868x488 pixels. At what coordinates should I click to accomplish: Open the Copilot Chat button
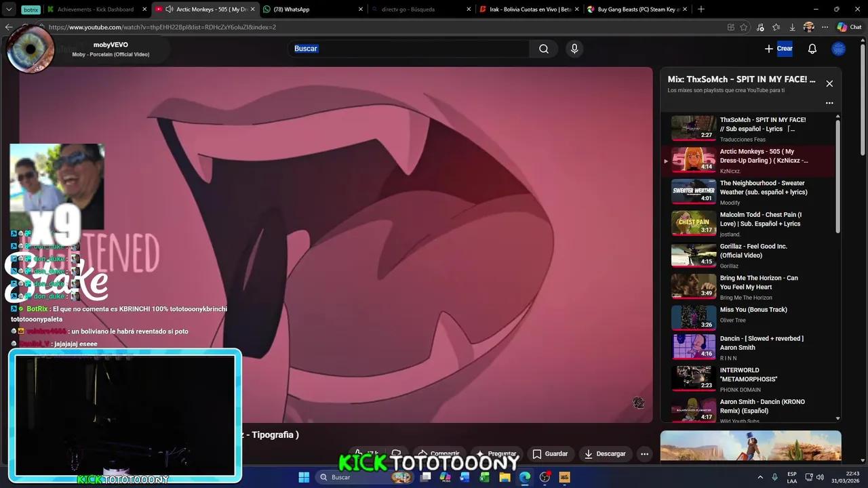pyautogui.click(x=849, y=27)
